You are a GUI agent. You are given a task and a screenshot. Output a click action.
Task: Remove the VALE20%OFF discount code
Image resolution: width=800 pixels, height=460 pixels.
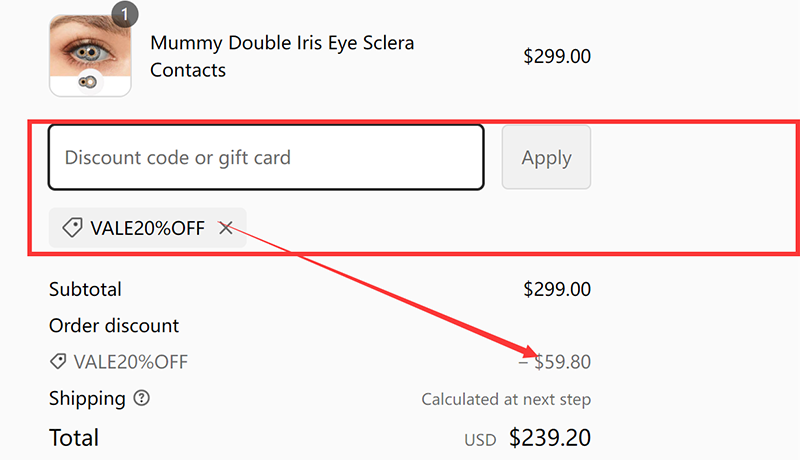(226, 228)
